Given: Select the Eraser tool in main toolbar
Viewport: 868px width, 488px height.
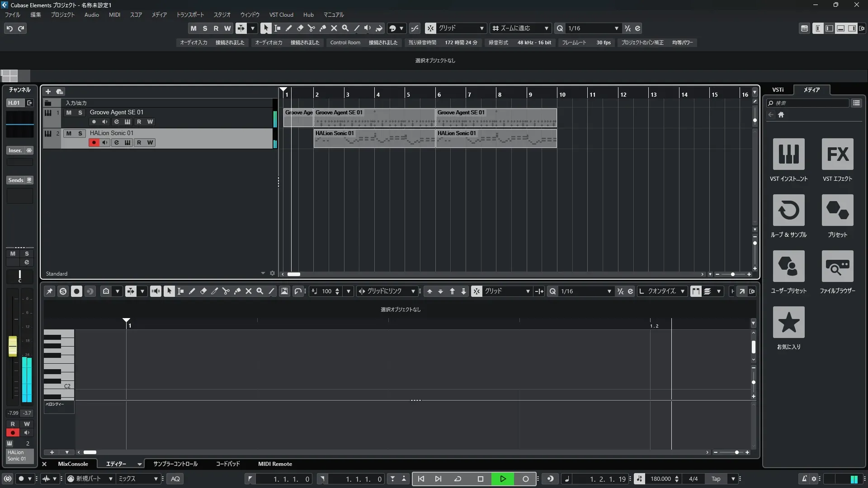Looking at the screenshot, I should [300, 28].
